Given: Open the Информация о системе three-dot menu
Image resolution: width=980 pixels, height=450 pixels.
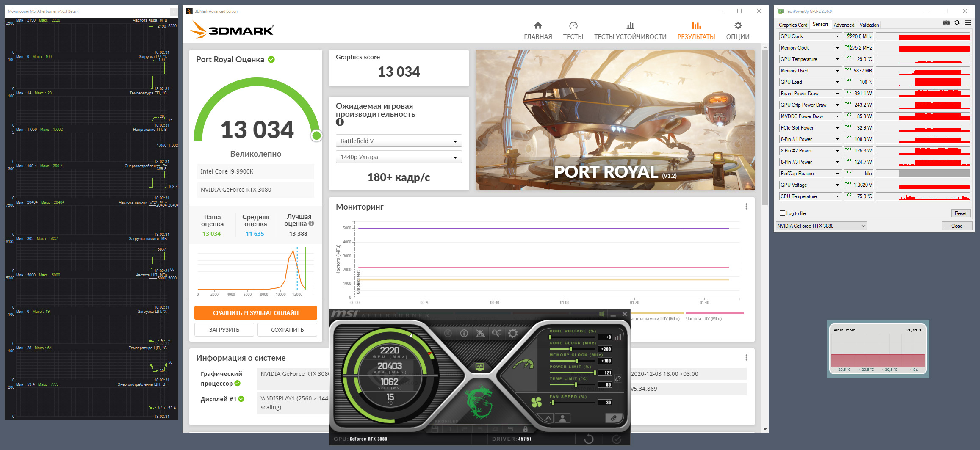Looking at the screenshot, I should pos(746,358).
